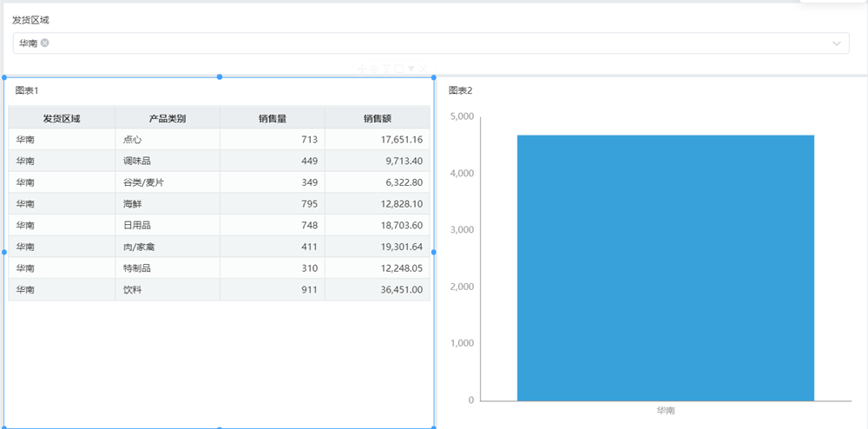Click the blue 华南 bar in 图表2
Screen dimensions: 868x429
click(666, 268)
